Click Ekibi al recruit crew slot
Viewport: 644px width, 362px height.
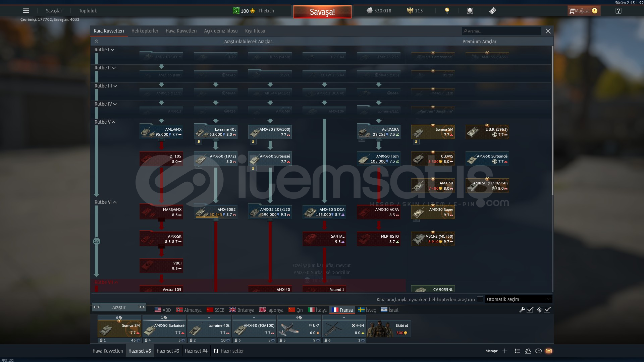389,329
